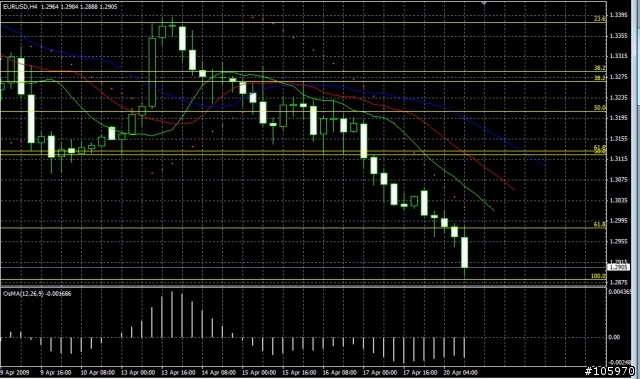Click the 100.0 Fibonacci level label
640x379 pixels.
tap(598, 276)
